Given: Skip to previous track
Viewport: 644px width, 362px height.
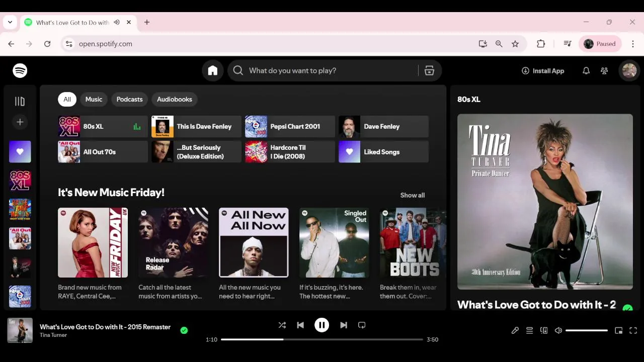Looking at the screenshot, I should pyautogui.click(x=300, y=325).
